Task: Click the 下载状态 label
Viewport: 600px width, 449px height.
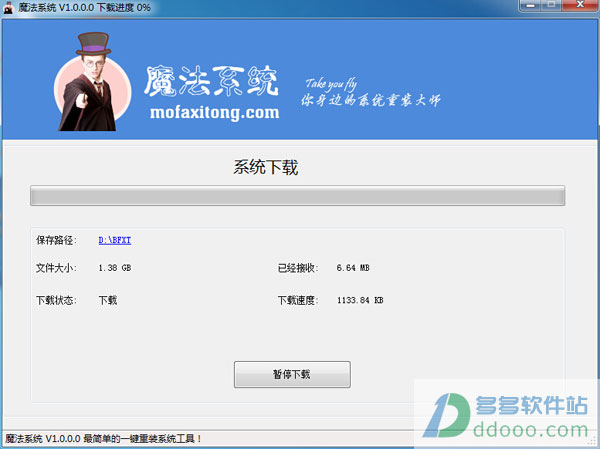Action: click(x=56, y=300)
